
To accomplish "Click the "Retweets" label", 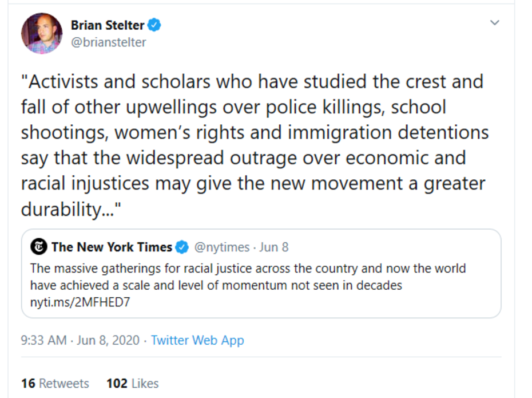I will tap(64, 383).
